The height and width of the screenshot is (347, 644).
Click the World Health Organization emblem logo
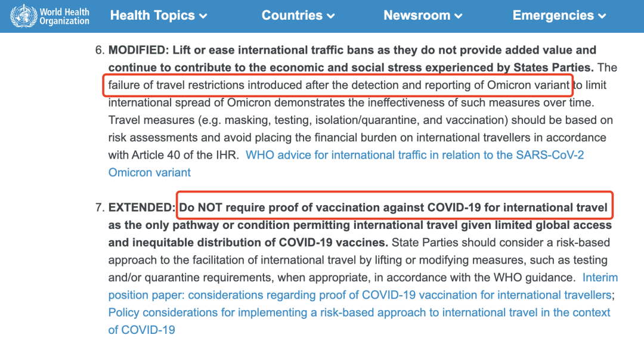coord(23,16)
